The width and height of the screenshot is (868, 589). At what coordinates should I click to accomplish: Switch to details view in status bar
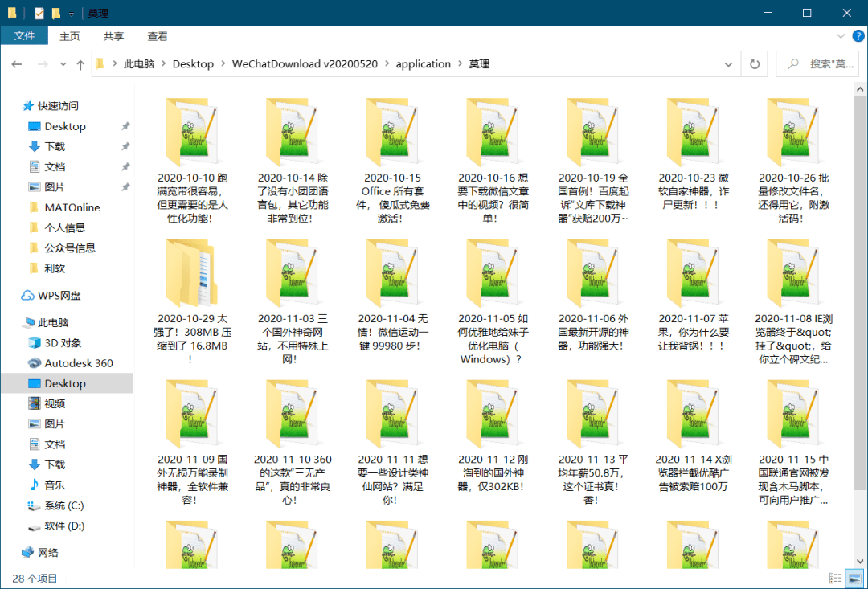tap(837, 579)
